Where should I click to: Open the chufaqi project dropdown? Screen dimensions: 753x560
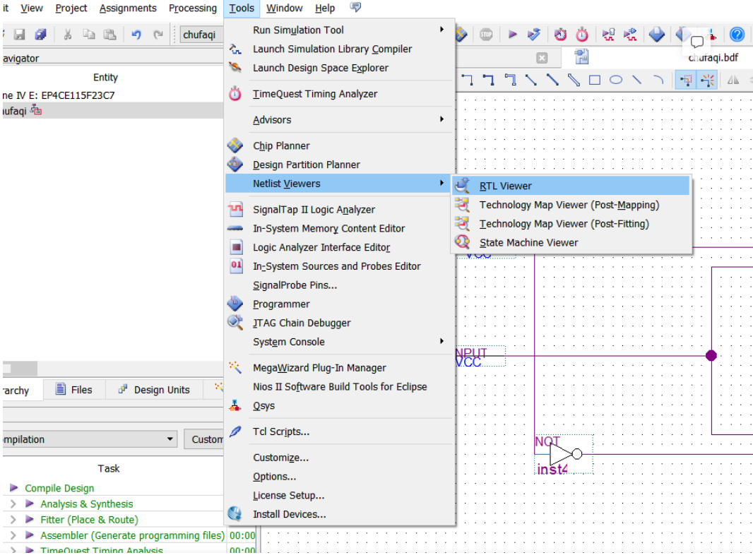tap(202, 35)
